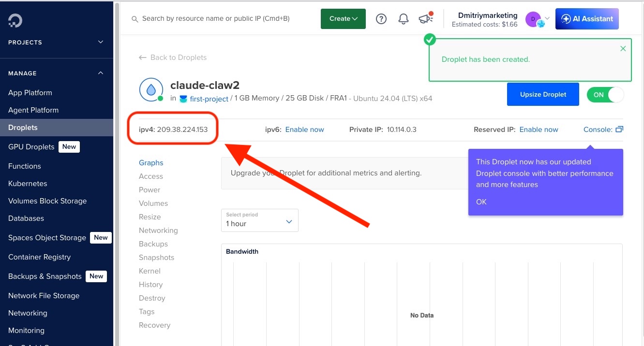The width and height of the screenshot is (644, 346).
Task: Click the claude-claw2 droplet icon
Action: 151,89
